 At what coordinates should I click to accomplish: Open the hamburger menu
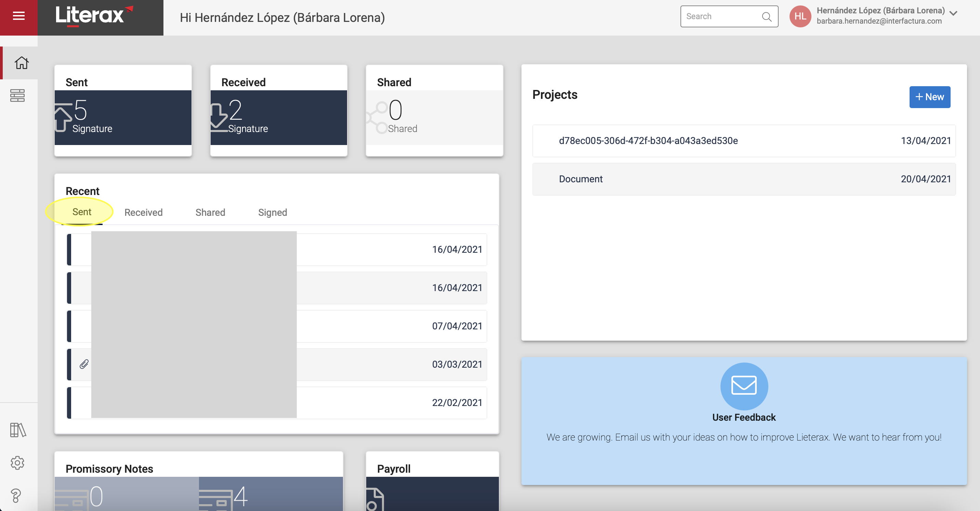(x=19, y=16)
